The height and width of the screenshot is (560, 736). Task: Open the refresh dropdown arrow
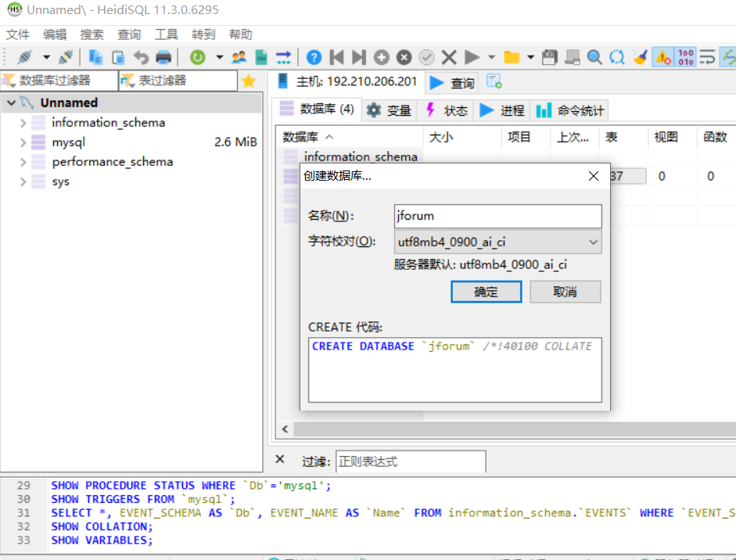219,57
